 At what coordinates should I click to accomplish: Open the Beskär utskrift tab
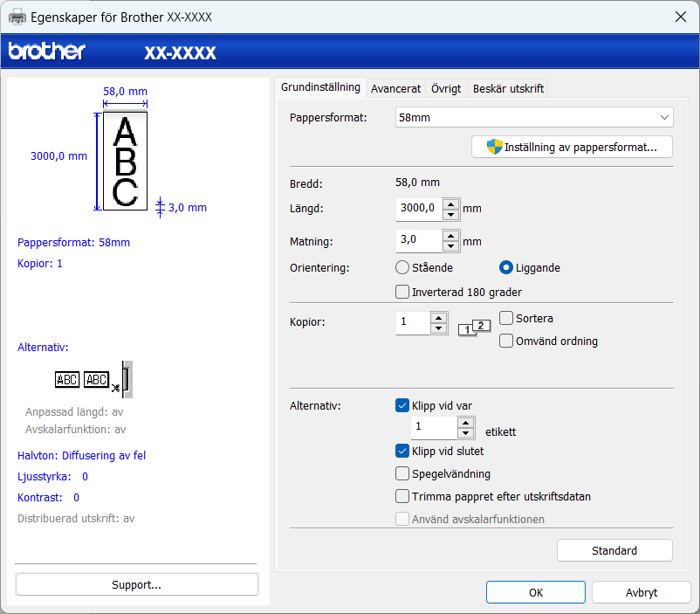(508, 88)
